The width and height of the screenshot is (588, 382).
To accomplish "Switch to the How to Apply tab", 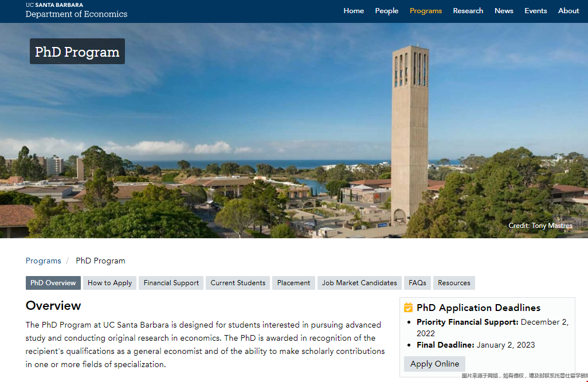I will [x=109, y=283].
